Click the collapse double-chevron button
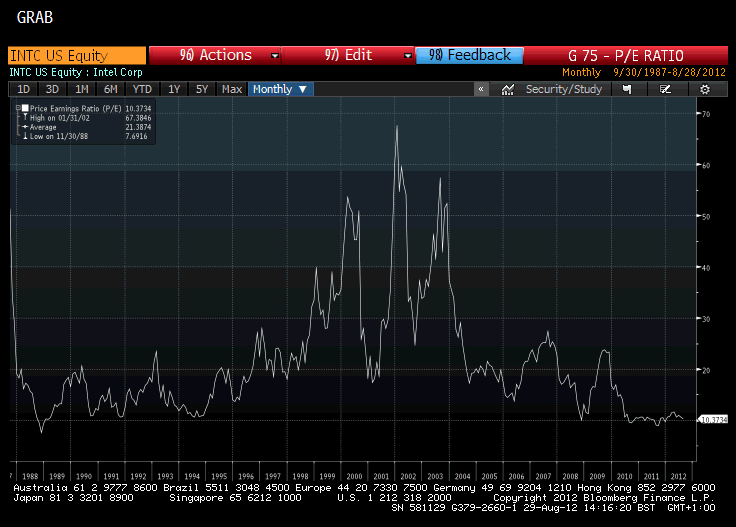 point(481,89)
